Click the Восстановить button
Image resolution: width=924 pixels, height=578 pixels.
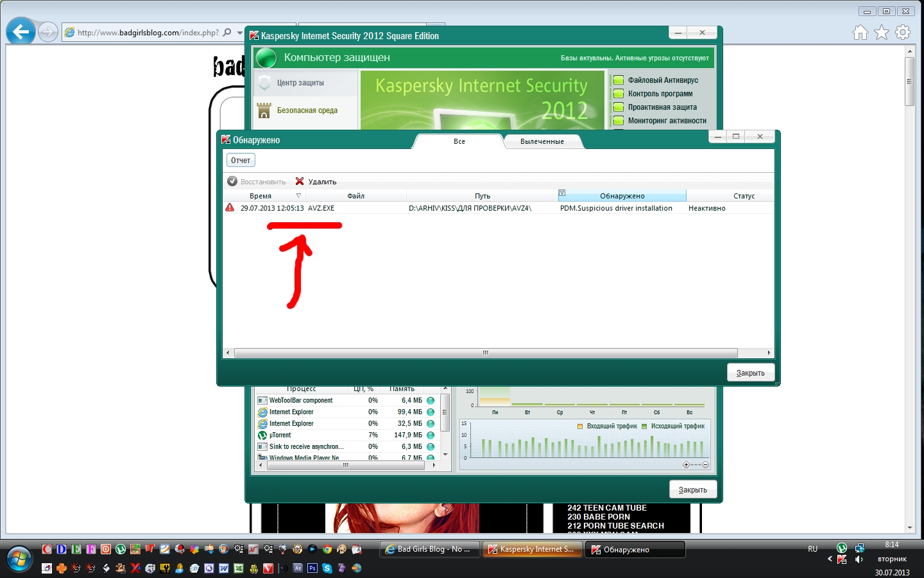(257, 182)
